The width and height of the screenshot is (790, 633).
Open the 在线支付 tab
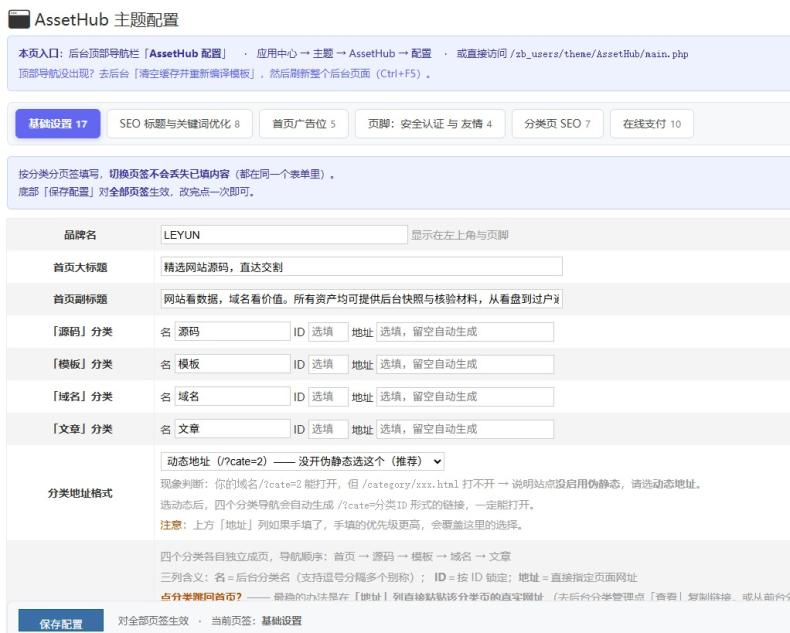(x=651, y=123)
